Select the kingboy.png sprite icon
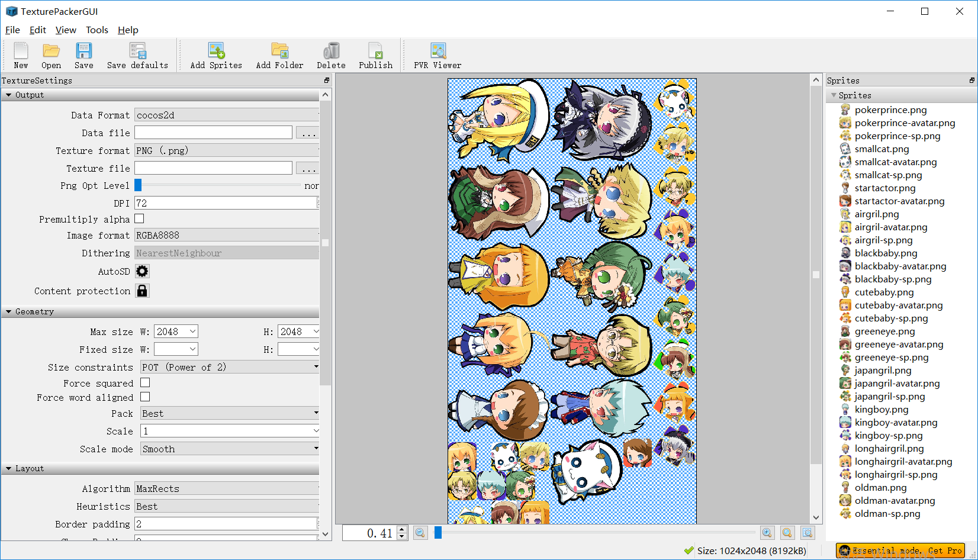 pyautogui.click(x=845, y=409)
